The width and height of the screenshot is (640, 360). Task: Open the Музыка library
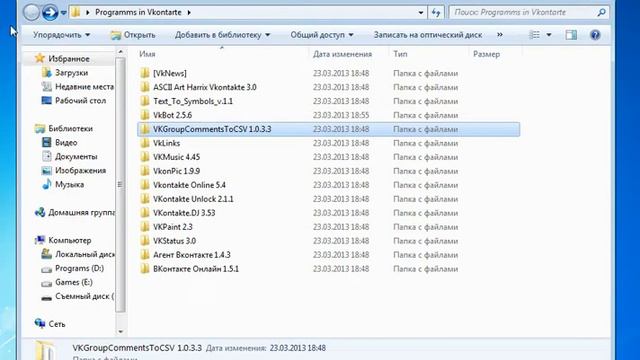click(69, 184)
